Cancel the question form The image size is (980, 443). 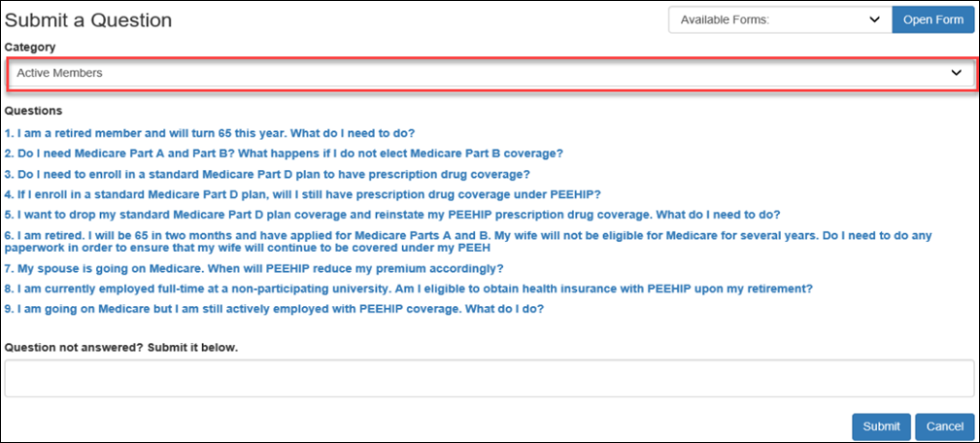(x=944, y=426)
